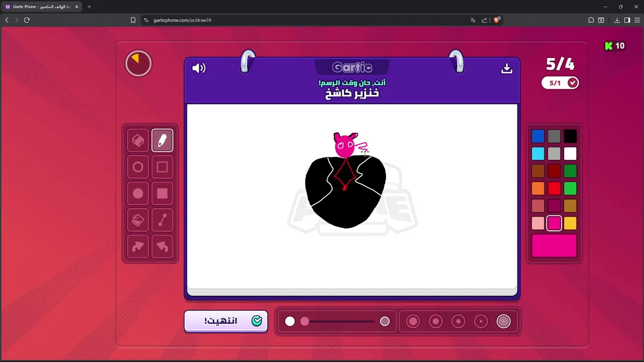The width and height of the screenshot is (644, 362).
Task: Pick the salmon color swatch
Action: pyautogui.click(x=538, y=206)
